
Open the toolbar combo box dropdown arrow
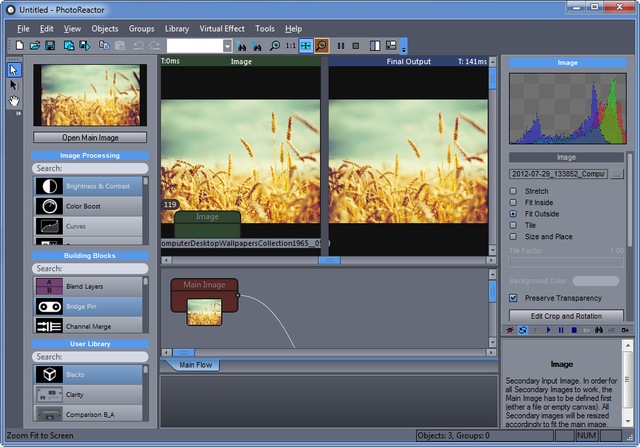pyautogui.click(x=227, y=46)
